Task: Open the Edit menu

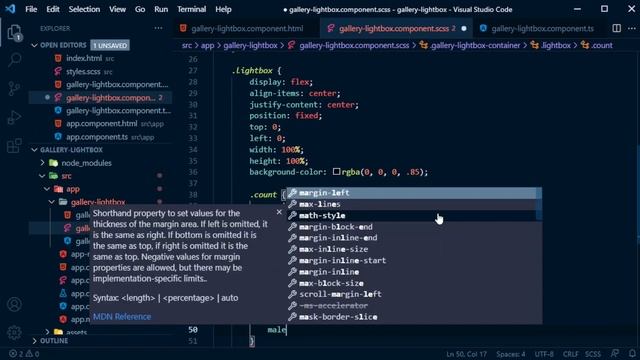Action: pyautogui.click(x=53, y=9)
